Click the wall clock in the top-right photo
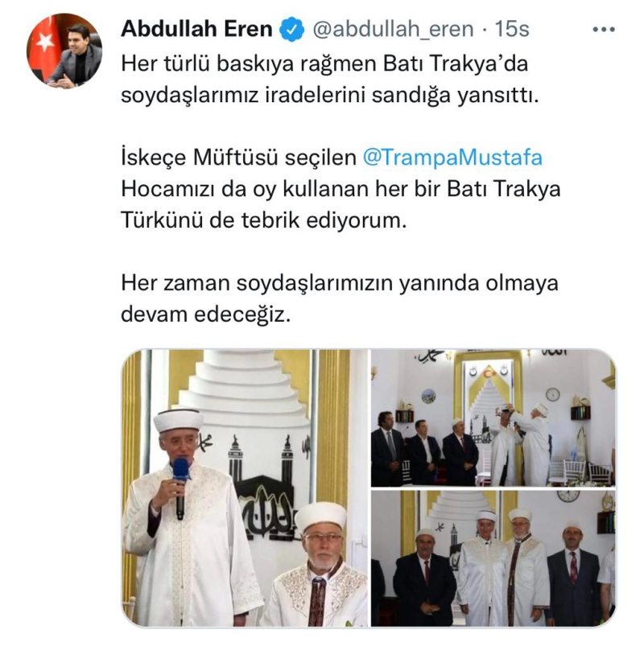 [x=552, y=394]
